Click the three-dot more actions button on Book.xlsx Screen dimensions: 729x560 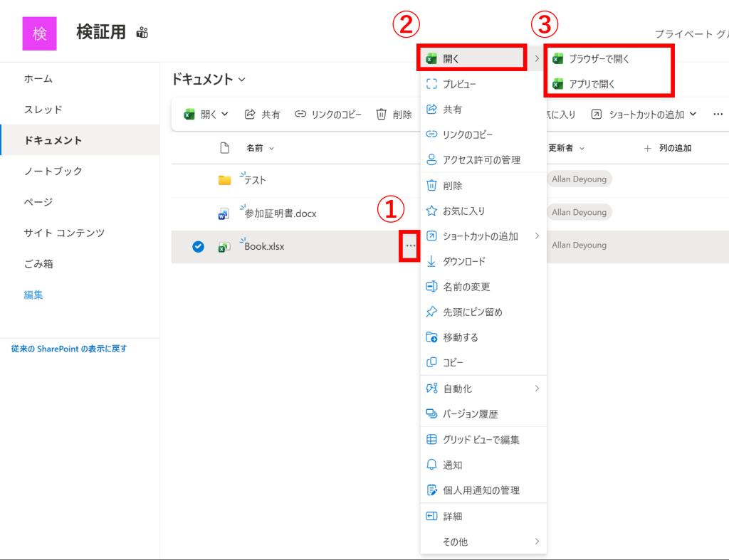pyautogui.click(x=409, y=246)
